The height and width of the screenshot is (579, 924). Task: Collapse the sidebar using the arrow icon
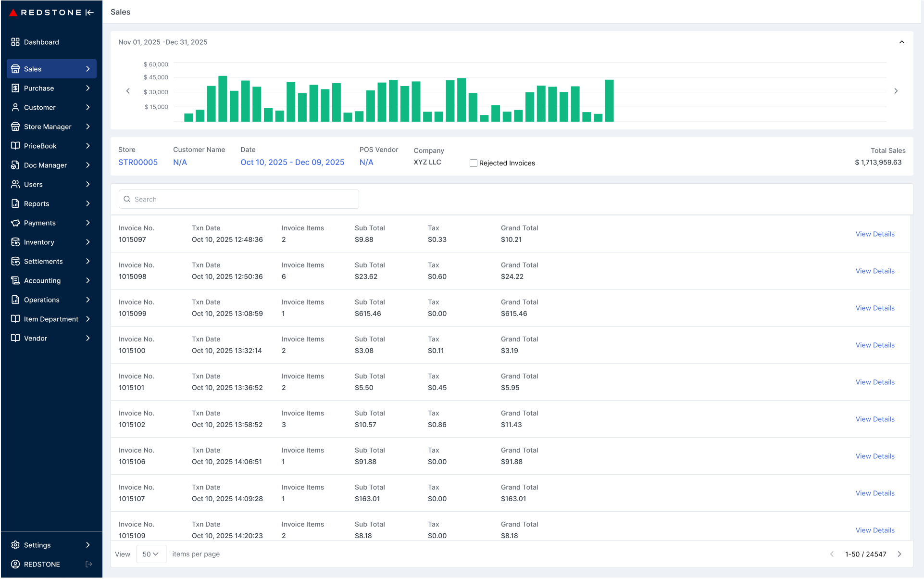(89, 13)
